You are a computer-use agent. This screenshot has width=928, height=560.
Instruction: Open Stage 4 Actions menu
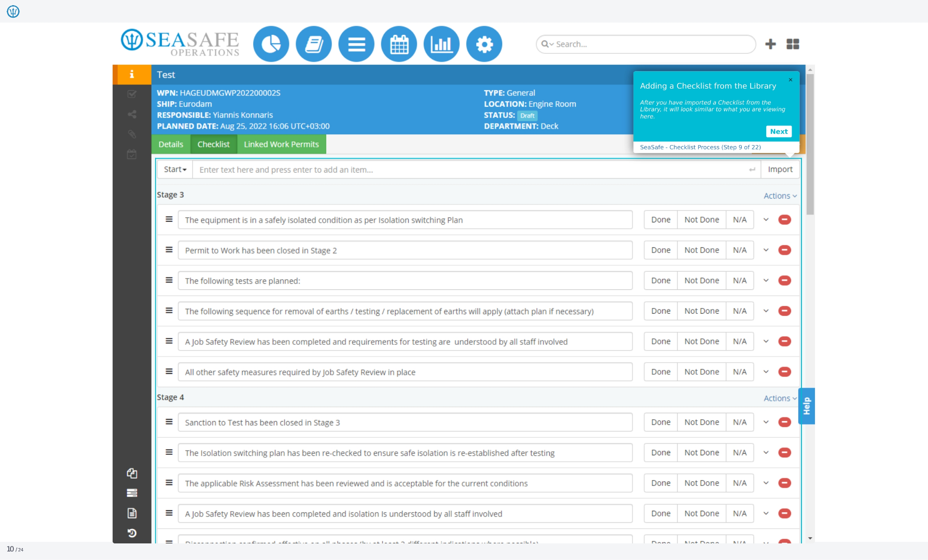click(780, 398)
